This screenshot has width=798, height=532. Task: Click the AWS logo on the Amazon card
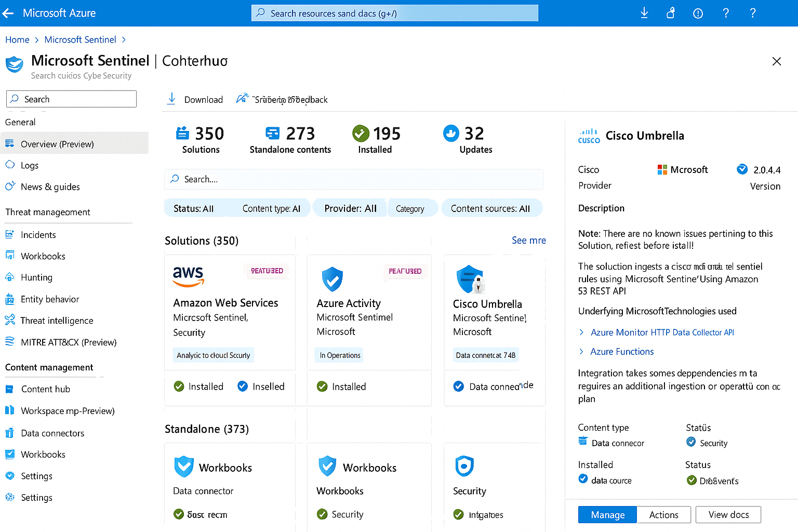tap(189, 276)
